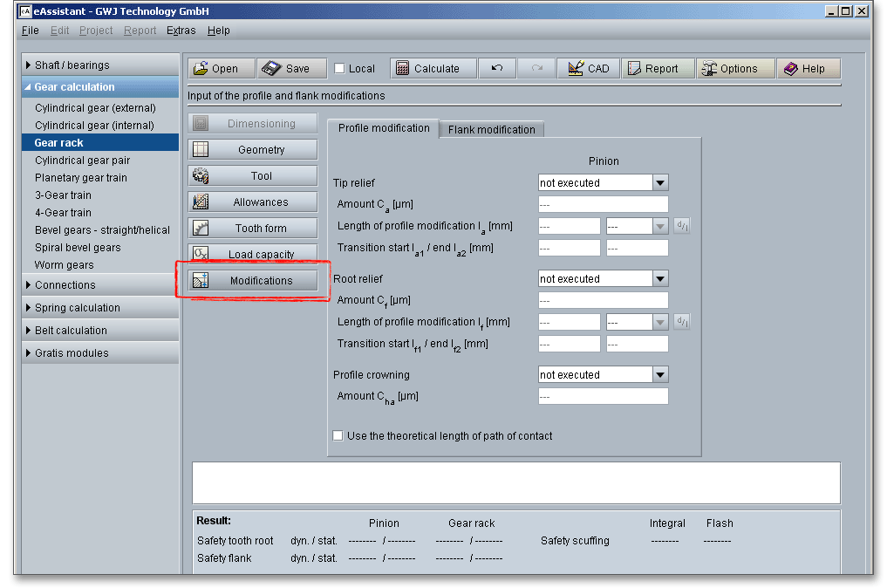This screenshot has width=887, height=588.
Task: Open Help book icon in toolbar
Action: tap(790, 69)
